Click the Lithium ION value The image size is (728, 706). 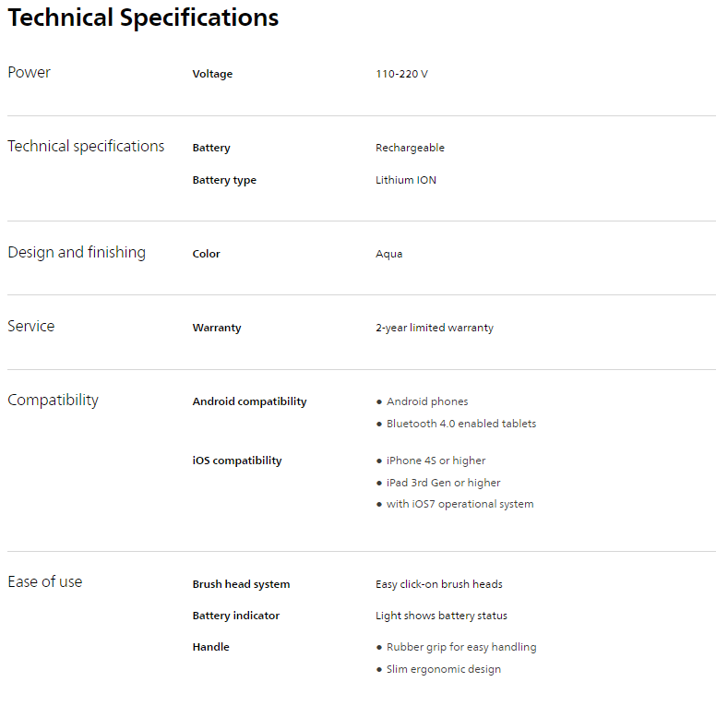click(406, 180)
